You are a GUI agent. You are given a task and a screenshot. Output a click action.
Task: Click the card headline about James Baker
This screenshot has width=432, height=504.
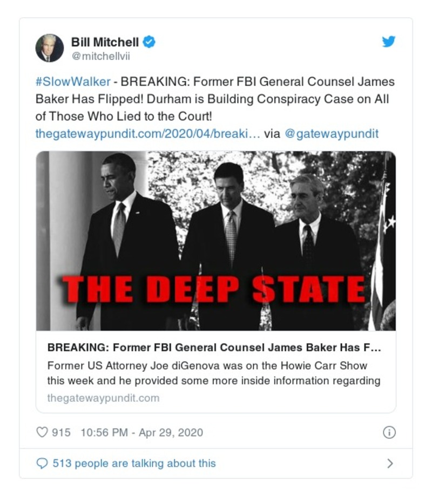tap(214, 348)
